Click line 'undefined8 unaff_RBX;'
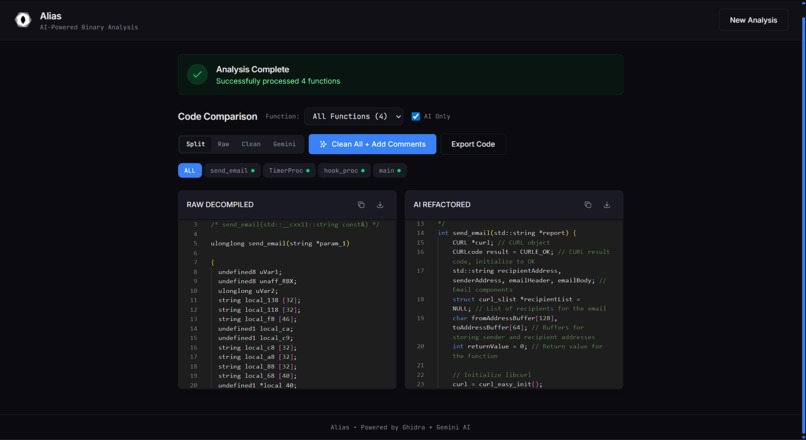Screen dimensions: 806x440 pos(257,281)
